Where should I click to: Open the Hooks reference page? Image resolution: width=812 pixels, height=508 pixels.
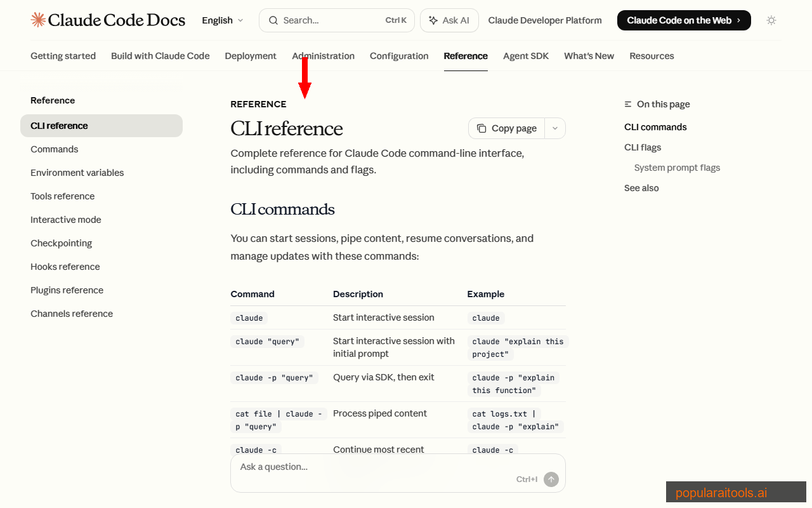tap(65, 266)
